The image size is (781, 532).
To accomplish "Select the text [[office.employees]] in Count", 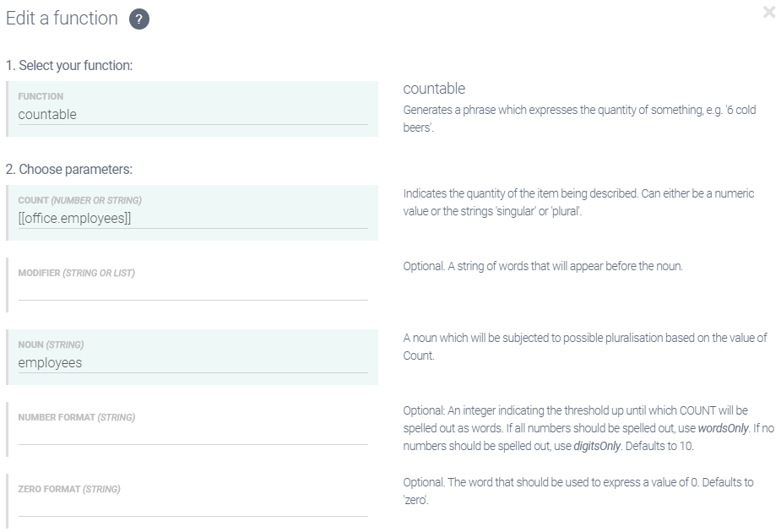I will 76,219.
